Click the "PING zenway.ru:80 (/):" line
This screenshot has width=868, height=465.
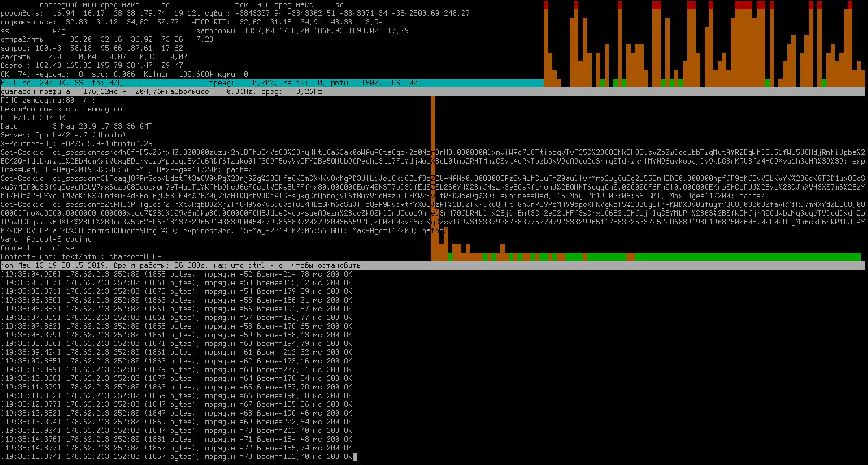tap(48, 100)
